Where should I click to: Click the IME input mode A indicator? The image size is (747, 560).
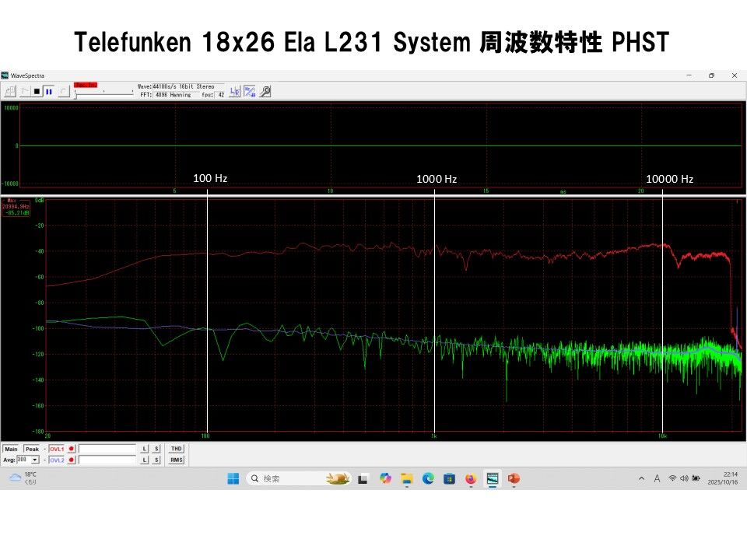click(x=657, y=478)
